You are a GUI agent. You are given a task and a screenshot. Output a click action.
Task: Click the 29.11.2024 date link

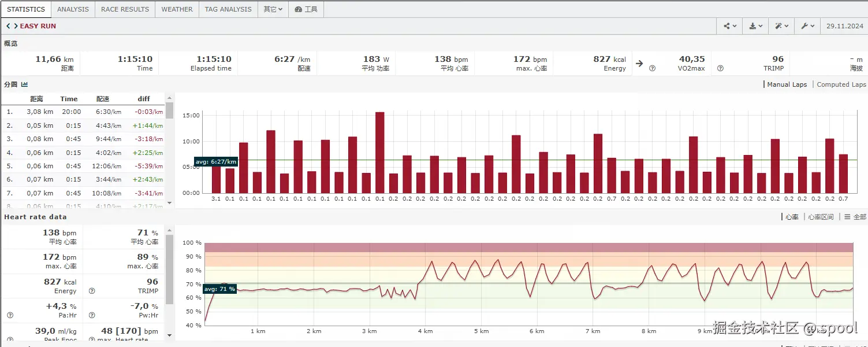coord(844,26)
